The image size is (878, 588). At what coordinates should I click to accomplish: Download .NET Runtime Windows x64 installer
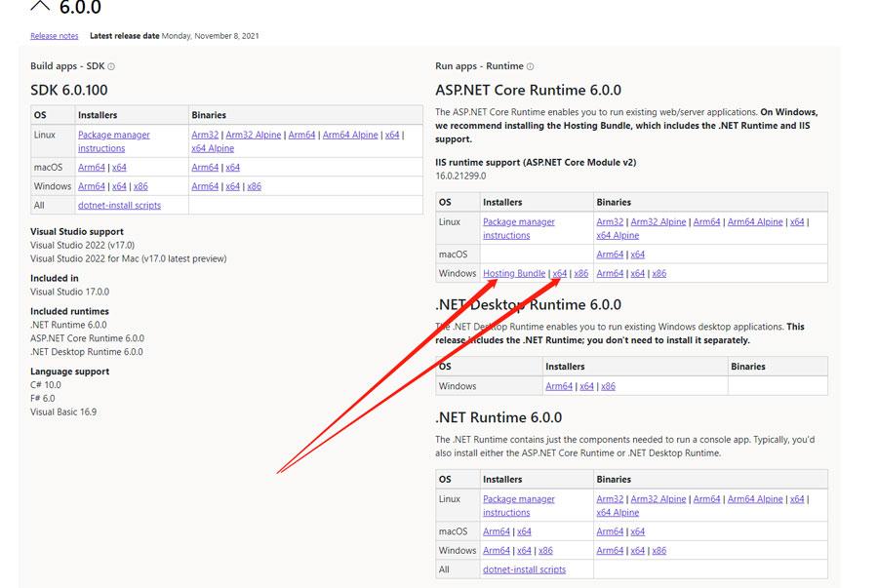coord(524,551)
